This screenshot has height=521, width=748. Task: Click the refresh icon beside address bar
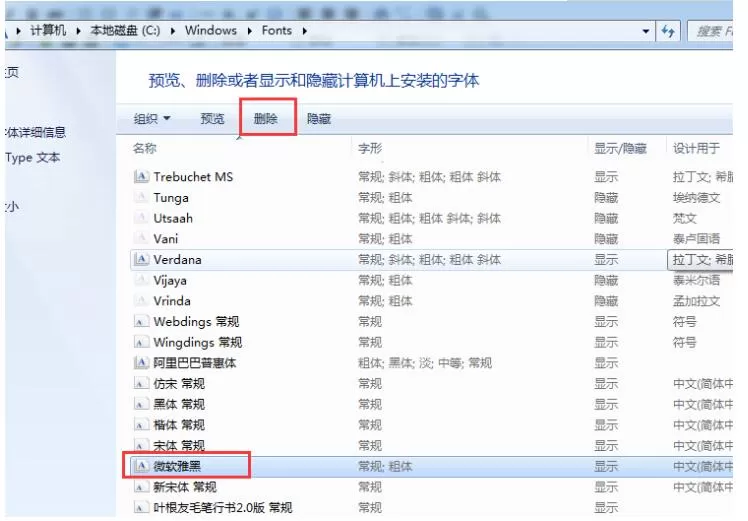(x=668, y=31)
